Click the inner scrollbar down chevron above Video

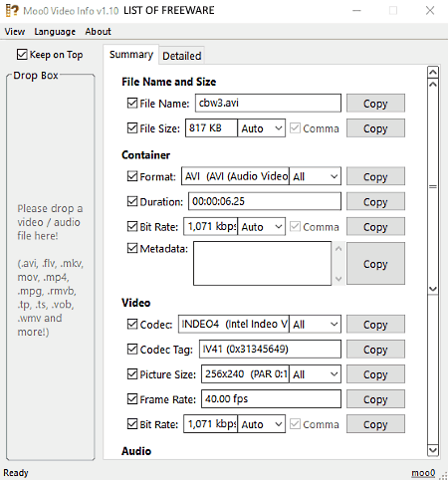coord(433,288)
